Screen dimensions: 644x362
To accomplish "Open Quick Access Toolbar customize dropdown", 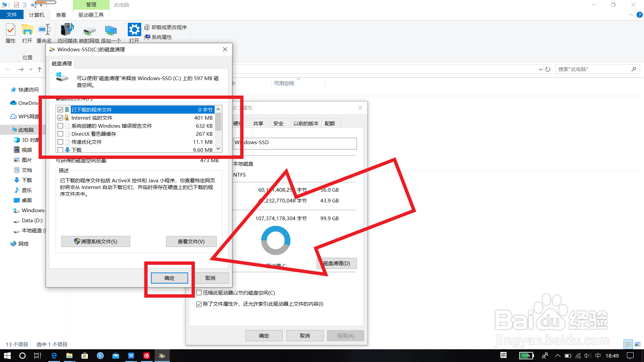I will pyautogui.click(x=41, y=5).
